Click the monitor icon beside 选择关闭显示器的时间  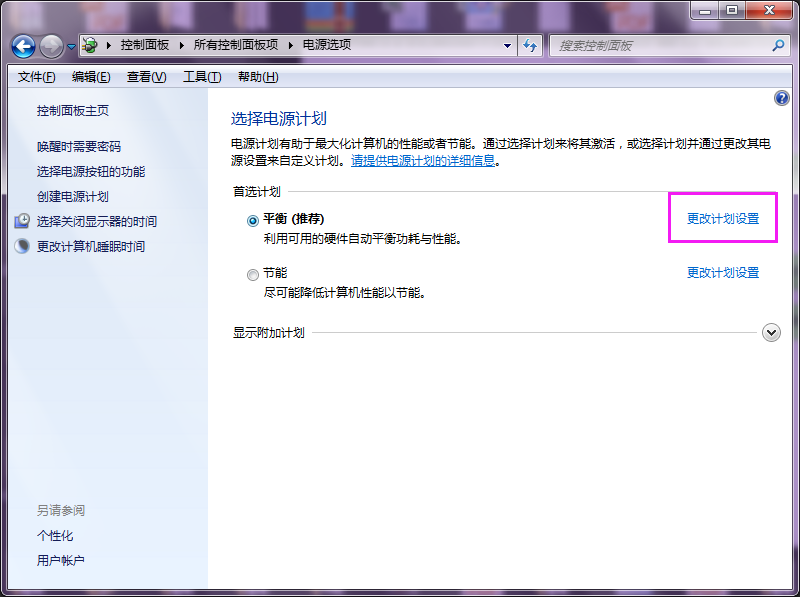[22, 221]
